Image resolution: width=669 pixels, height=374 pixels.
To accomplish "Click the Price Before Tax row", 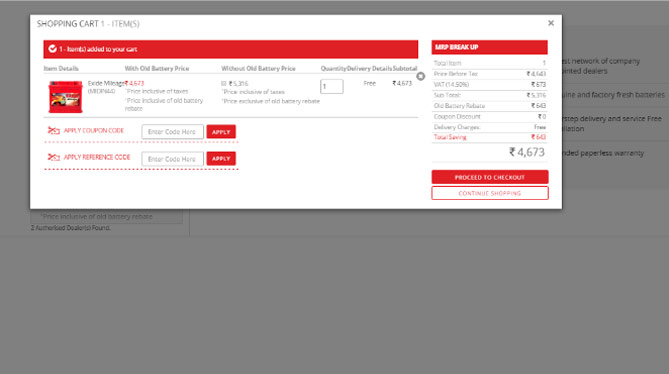I will coord(489,74).
